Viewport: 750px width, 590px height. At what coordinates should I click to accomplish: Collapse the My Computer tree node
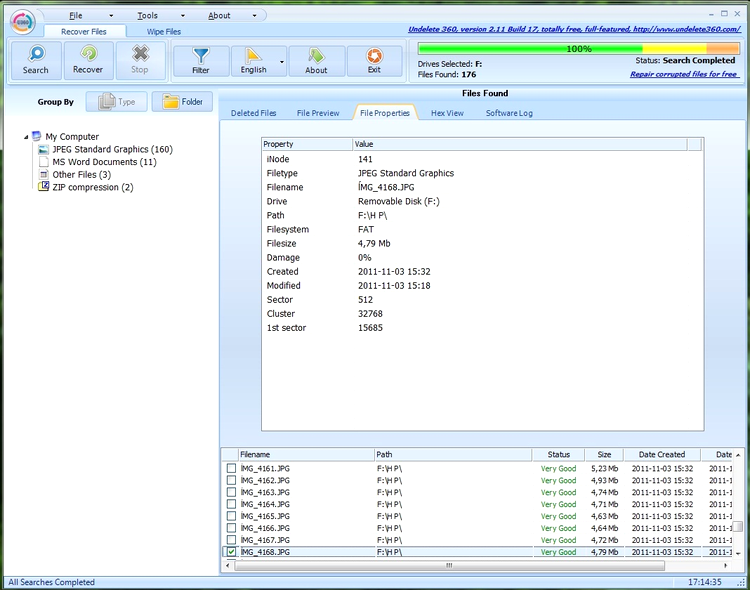[x=26, y=137]
